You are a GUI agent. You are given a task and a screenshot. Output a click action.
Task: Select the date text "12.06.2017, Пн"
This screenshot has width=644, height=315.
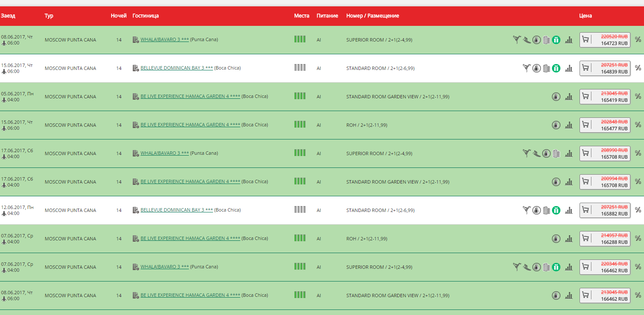pos(17,207)
